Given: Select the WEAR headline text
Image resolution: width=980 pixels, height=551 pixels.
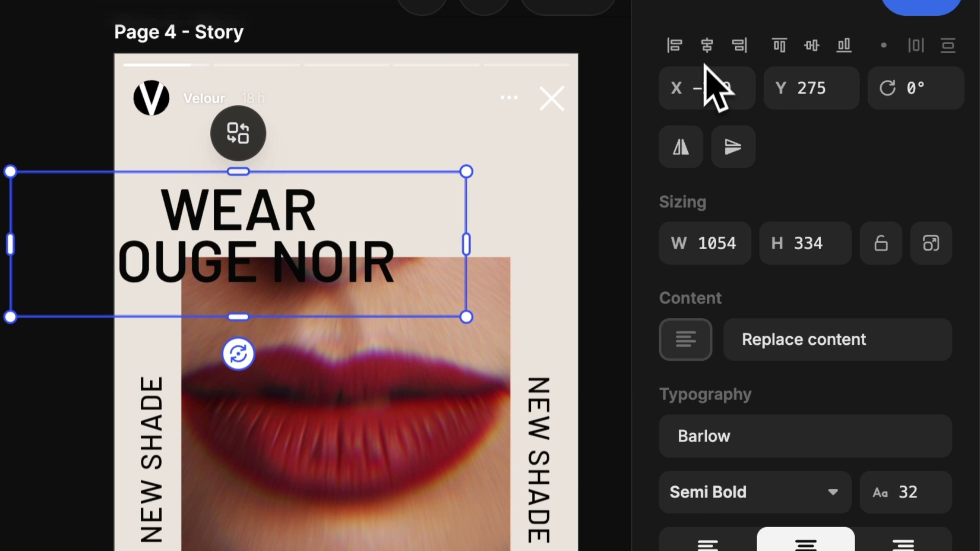Looking at the screenshot, I should point(238,210).
